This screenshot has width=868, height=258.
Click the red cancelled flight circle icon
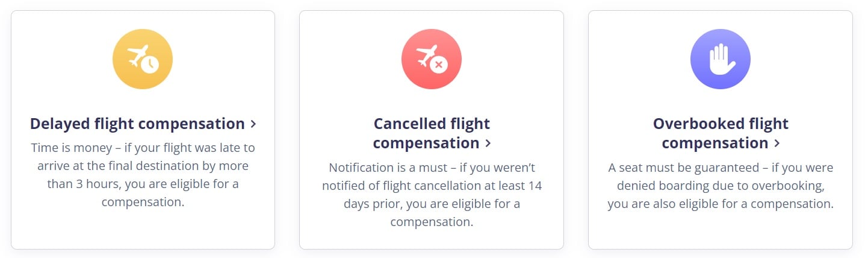[x=432, y=59]
